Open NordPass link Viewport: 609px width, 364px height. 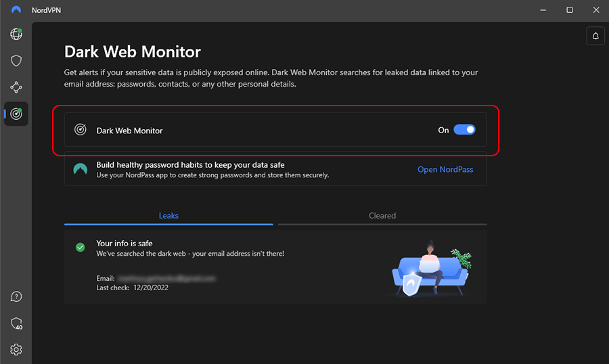point(445,169)
